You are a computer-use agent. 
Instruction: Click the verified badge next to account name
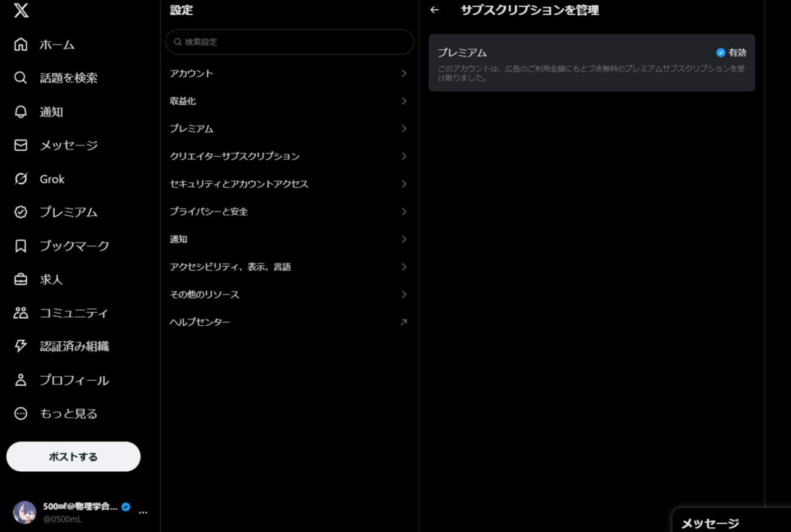coord(126,506)
